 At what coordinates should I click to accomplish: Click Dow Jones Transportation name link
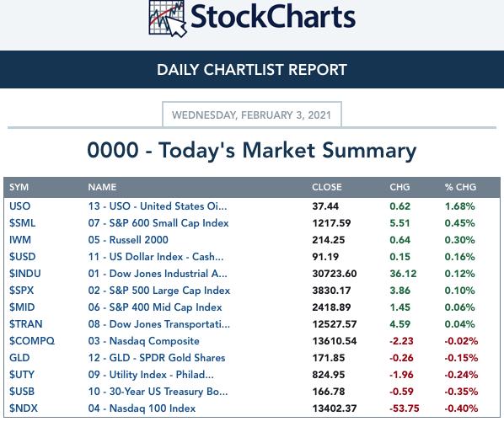(159, 324)
